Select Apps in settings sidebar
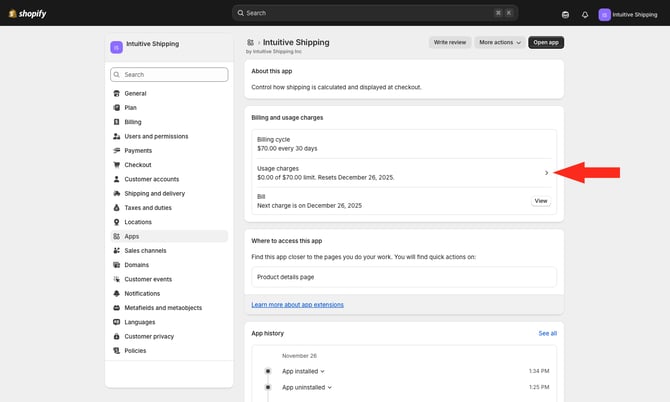Viewport: 670px width, 402px height. coord(169,236)
